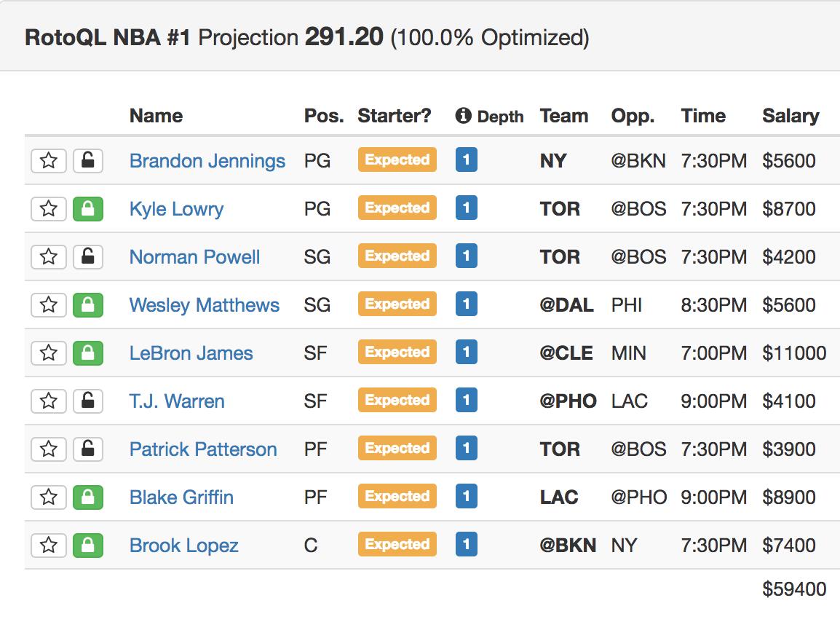Mark Blake Griffin with star icon

[x=49, y=497]
